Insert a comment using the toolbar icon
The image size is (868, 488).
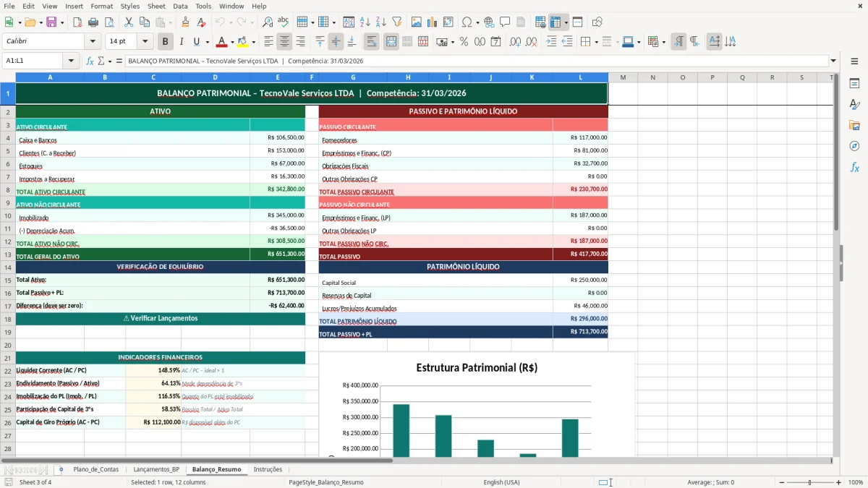tap(505, 22)
